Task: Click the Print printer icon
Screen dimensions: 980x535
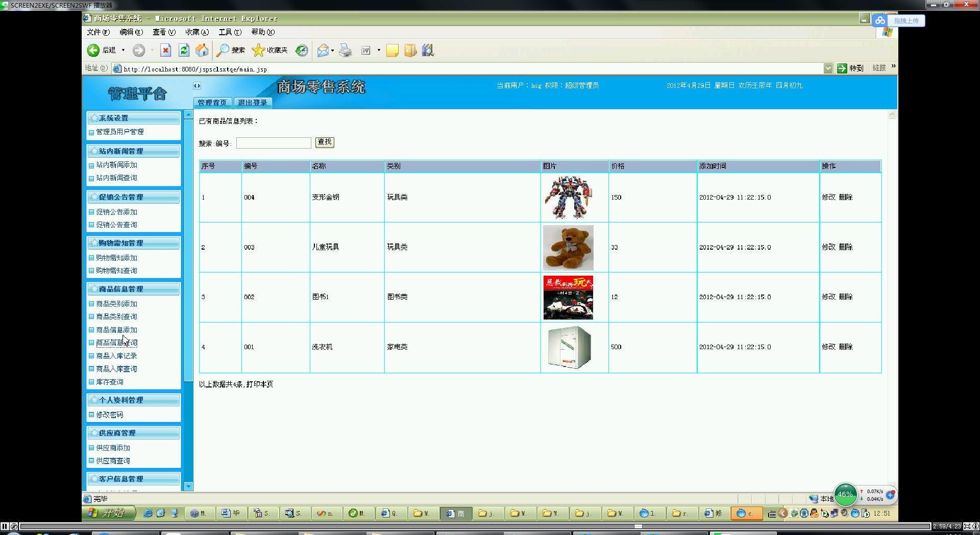Action: (346, 50)
